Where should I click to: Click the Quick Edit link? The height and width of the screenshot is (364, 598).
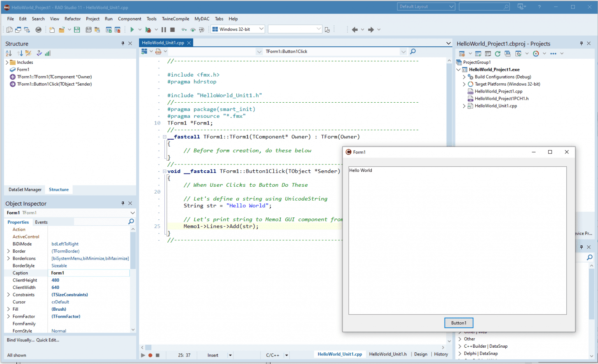click(47, 340)
